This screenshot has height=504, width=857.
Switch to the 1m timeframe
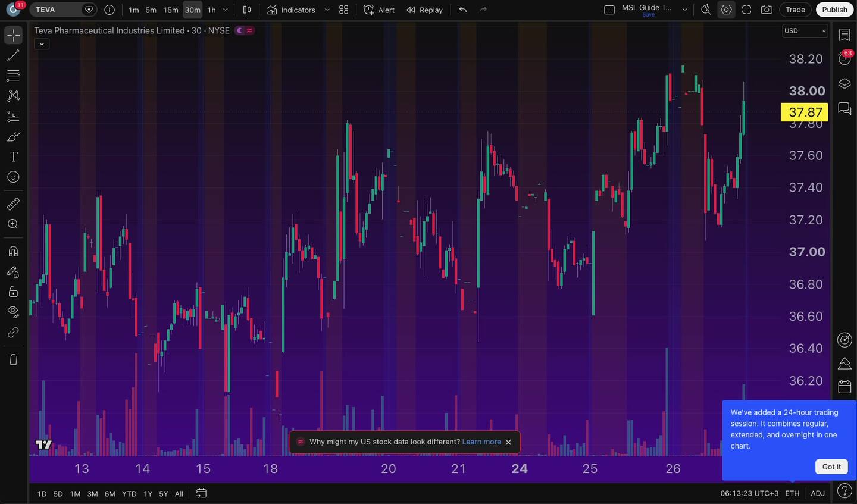134,10
